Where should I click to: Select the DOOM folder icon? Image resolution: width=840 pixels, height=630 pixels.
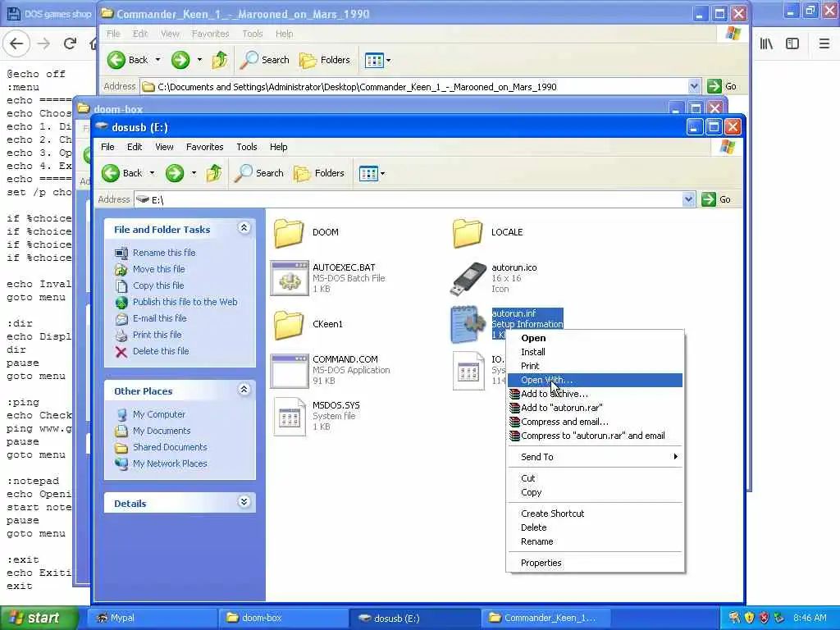[289, 233]
